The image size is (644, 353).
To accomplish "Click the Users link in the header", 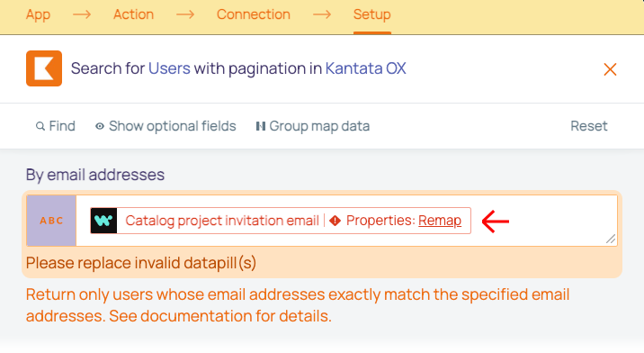I will 169,68.
